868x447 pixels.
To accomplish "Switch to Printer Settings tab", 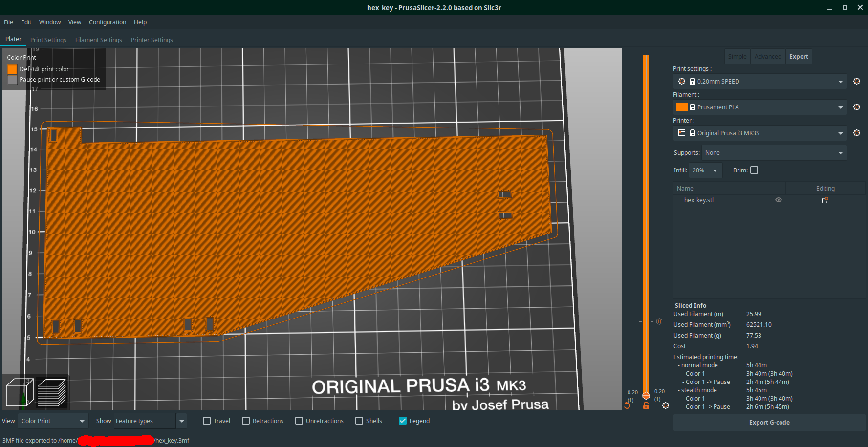I will [x=152, y=40].
